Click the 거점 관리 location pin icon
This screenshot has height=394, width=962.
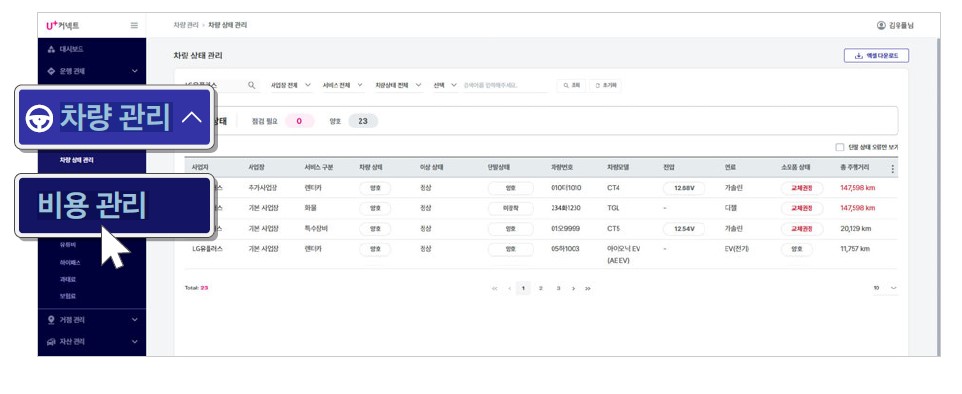pyautogui.click(x=52, y=320)
